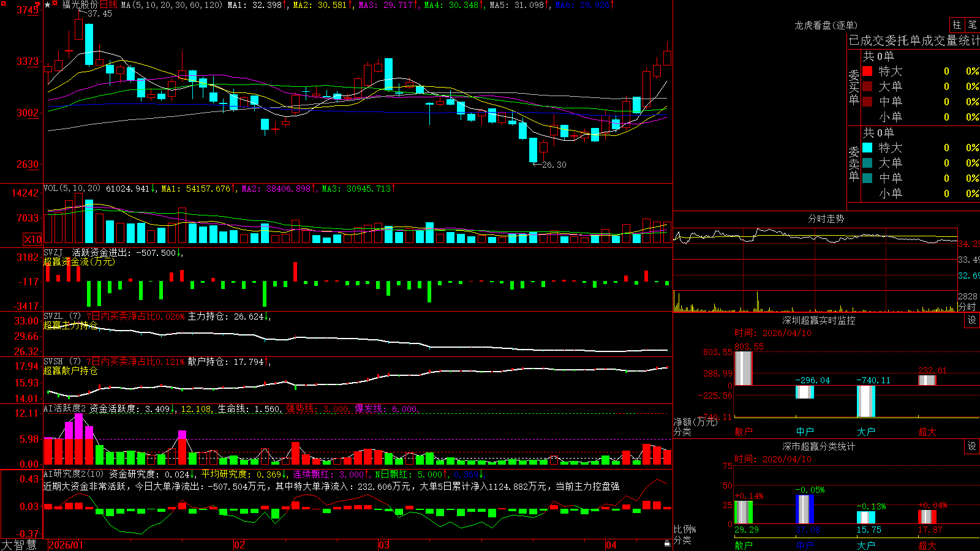Click the 02 month marker on the timeline
Viewport: 980px width, 551px height.
click(239, 545)
